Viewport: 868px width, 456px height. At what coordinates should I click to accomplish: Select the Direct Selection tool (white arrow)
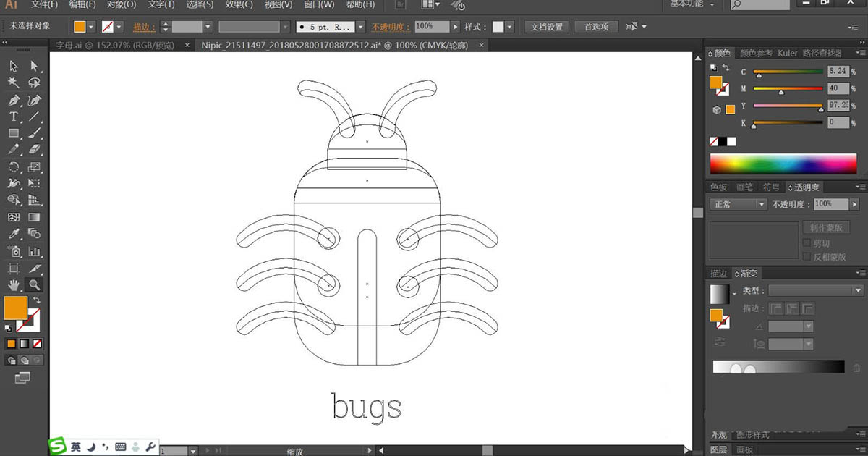point(34,67)
